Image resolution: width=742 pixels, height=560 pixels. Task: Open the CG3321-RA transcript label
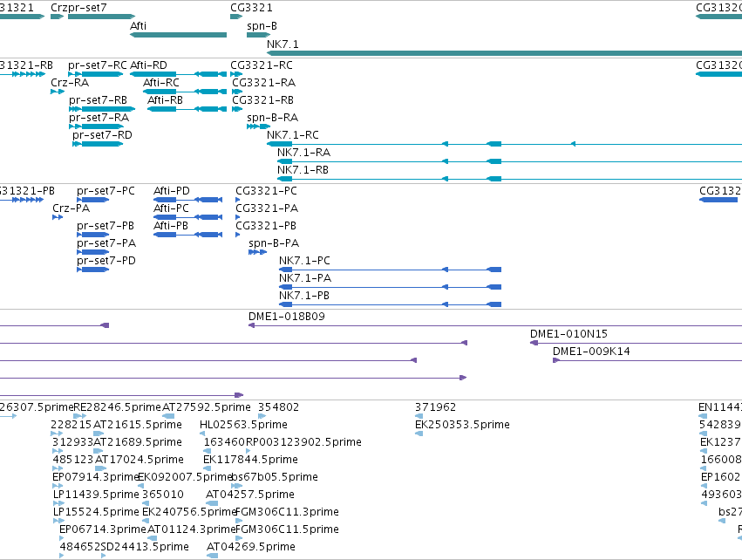tap(263, 82)
